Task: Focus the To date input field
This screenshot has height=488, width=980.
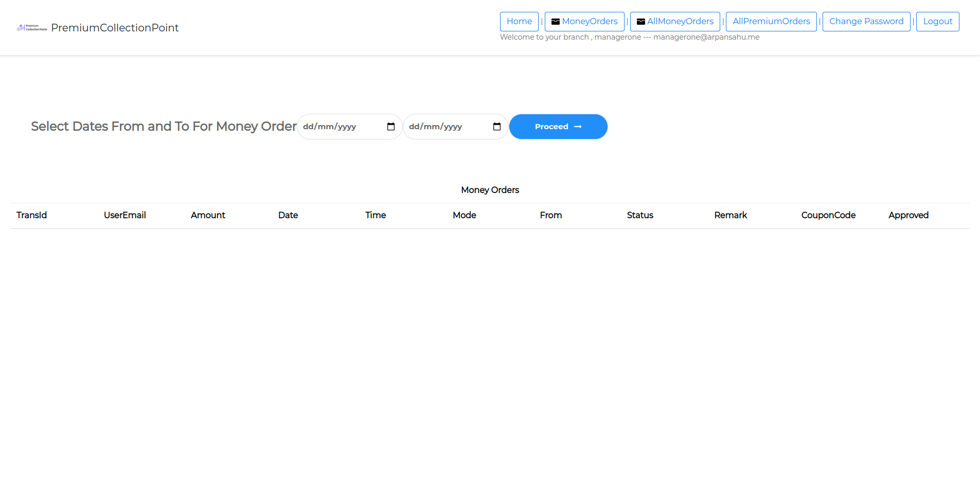Action: 446,127
